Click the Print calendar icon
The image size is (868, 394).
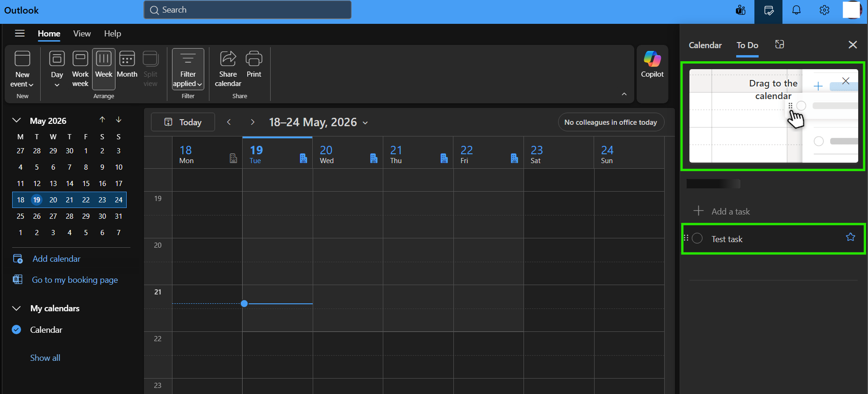click(x=254, y=64)
